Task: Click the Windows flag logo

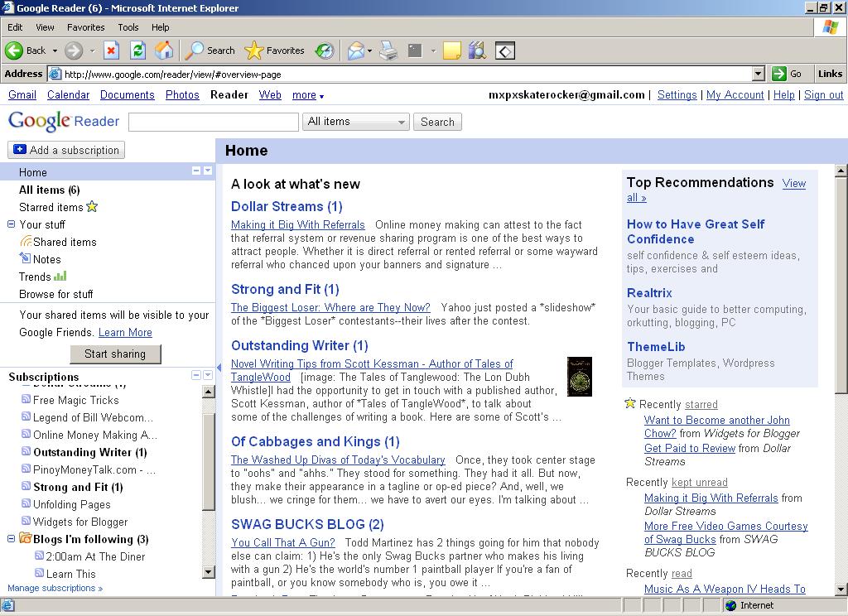Action: (830, 26)
